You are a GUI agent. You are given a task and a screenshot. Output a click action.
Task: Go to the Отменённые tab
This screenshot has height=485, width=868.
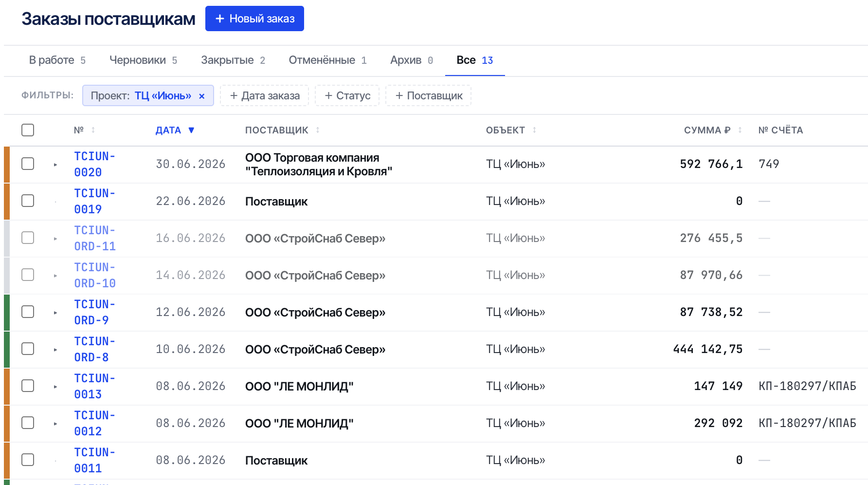pyautogui.click(x=327, y=60)
